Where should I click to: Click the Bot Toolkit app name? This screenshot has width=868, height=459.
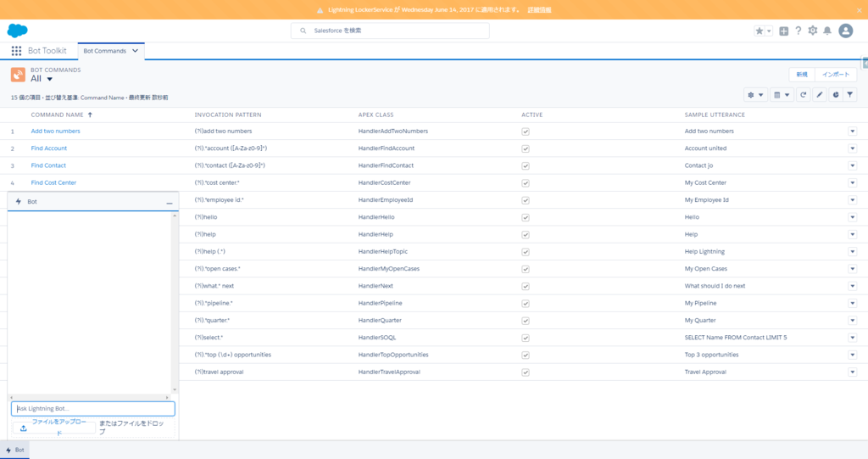click(47, 51)
